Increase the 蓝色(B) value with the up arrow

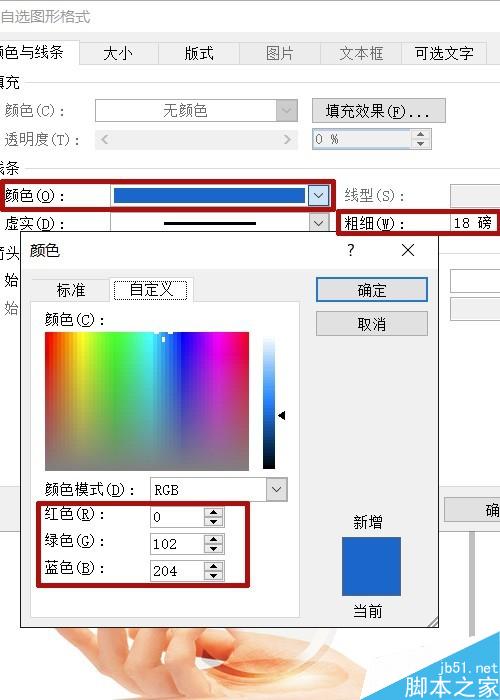214,566
